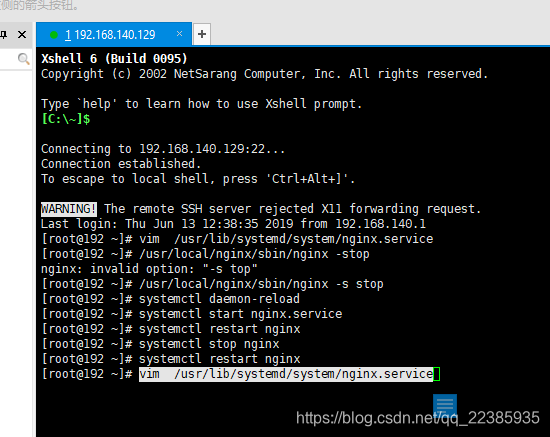Click the green [C:\~]$ local prompt
The image size is (550, 437).
tap(66, 119)
